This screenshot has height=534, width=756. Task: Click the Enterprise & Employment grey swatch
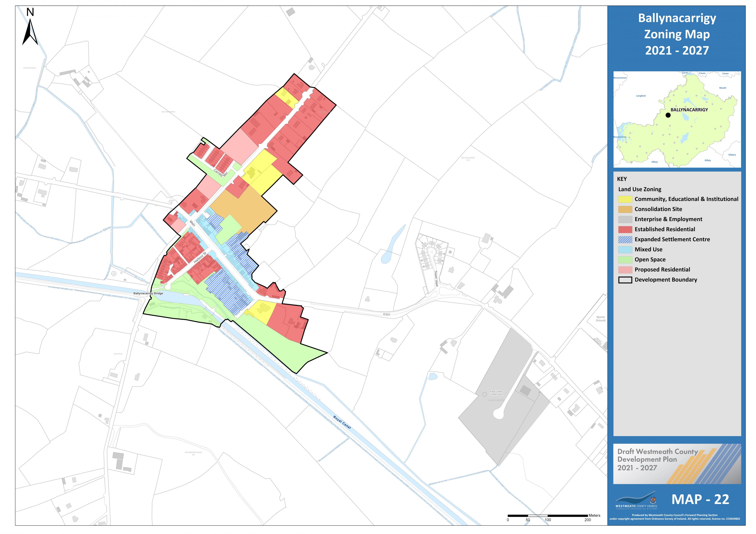click(x=625, y=219)
